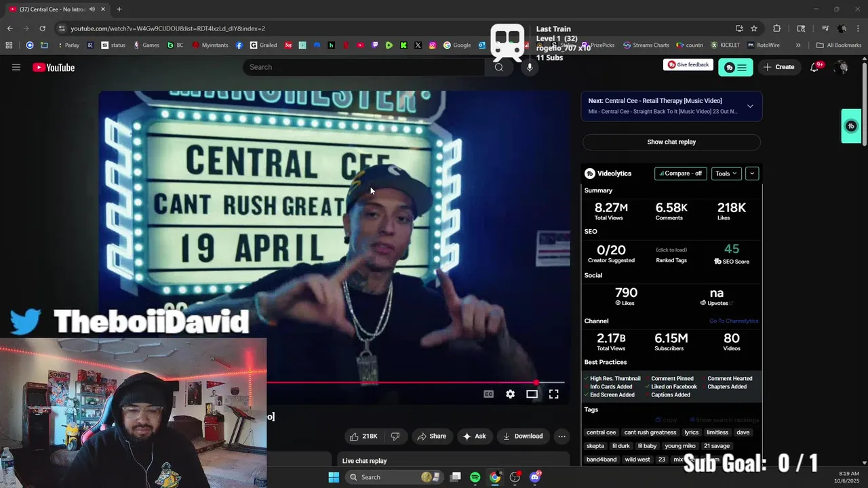868x488 pixels.
Task: Show more bookmarks overflow chevron
Action: (798, 45)
